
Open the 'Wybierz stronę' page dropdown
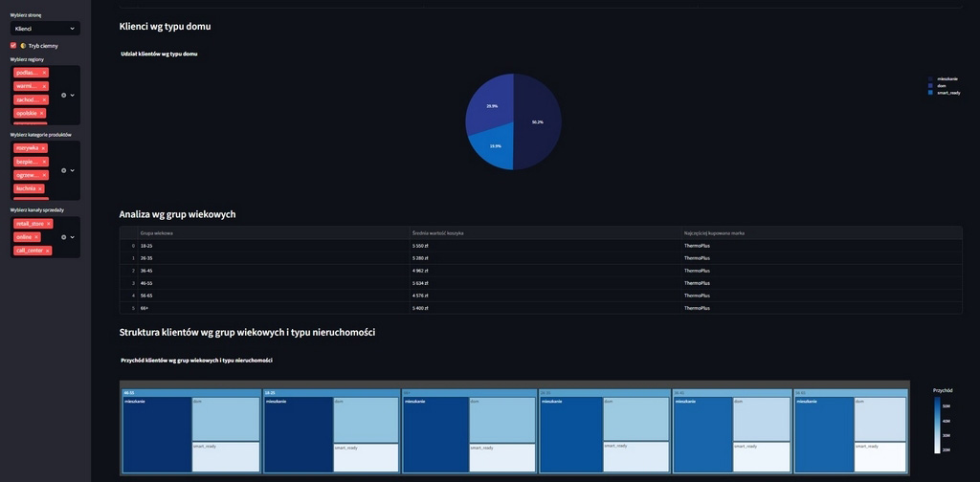point(45,29)
